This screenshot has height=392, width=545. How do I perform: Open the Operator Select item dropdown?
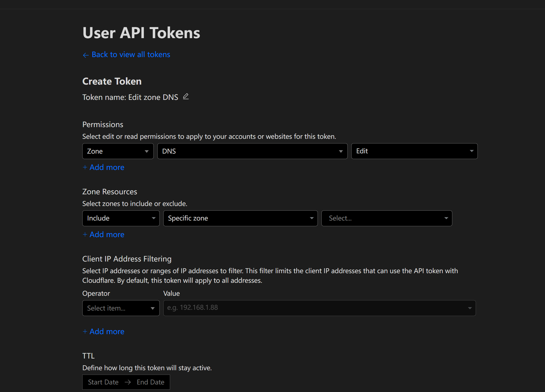click(x=121, y=308)
